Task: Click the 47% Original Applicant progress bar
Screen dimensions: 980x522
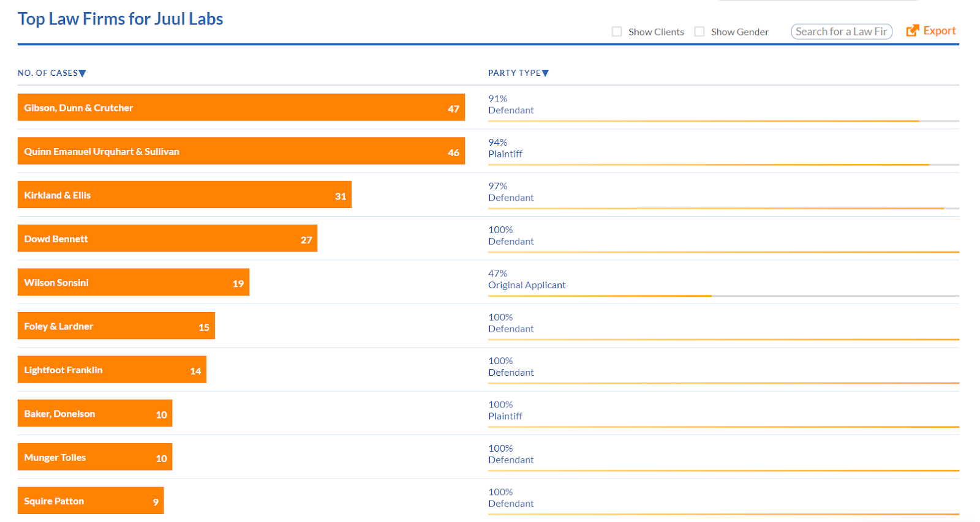Action: [723, 296]
